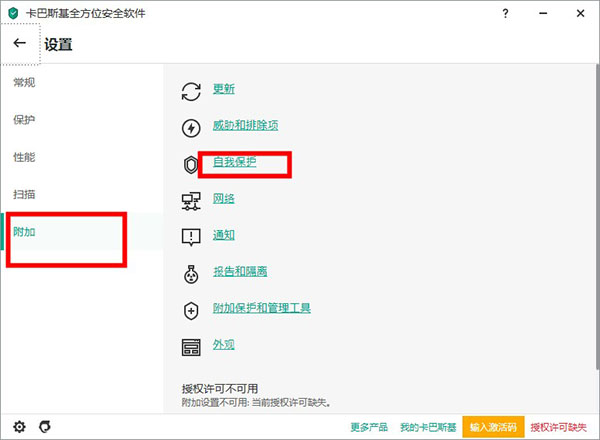Select the 保护 tab in the sidebar
Viewport: 600px width, 440px height.
(24, 120)
